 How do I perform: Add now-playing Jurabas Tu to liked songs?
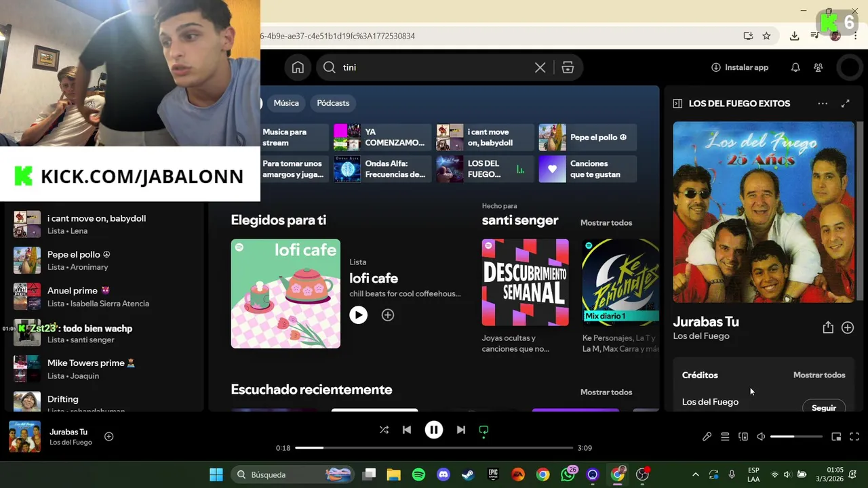108,436
